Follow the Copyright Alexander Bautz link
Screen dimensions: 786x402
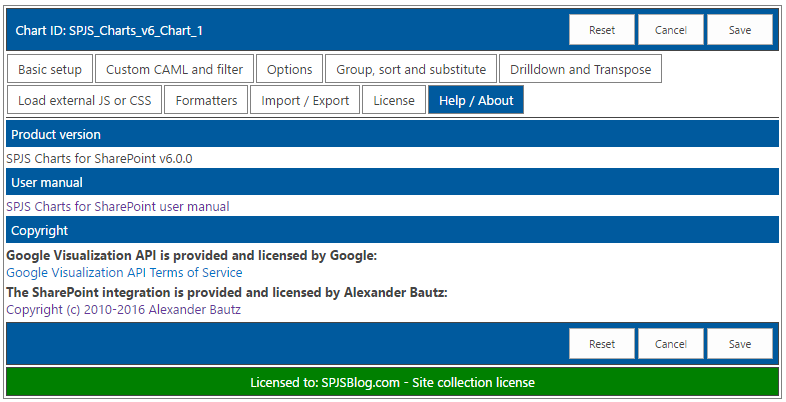pos(123,310)
